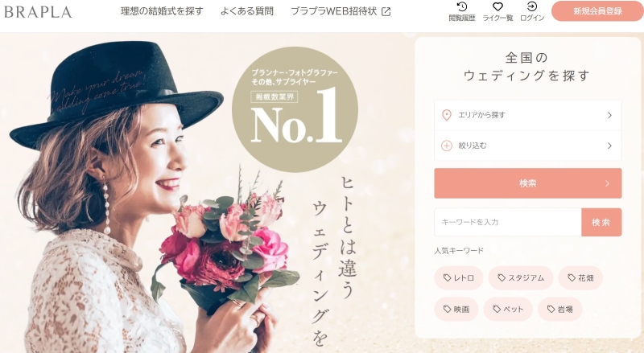The width and height of the screenshot is (644, 353).
Task: Expand the エリアから探す chevron
Action: click(x=610, y=115)
